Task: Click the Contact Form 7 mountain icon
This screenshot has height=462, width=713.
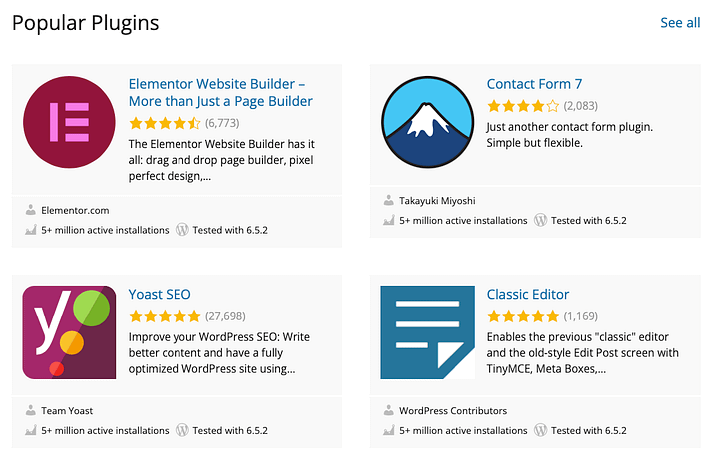Action: 427,122
